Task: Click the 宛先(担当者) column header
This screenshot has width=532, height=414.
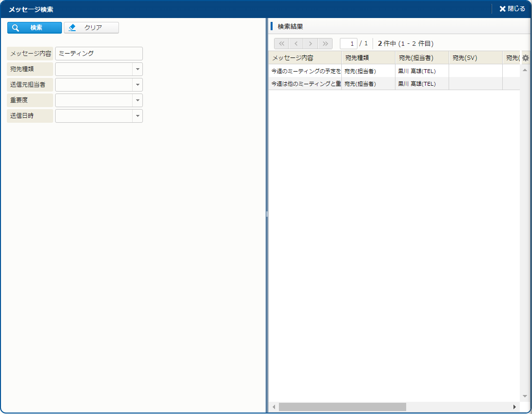Action: 422,58
